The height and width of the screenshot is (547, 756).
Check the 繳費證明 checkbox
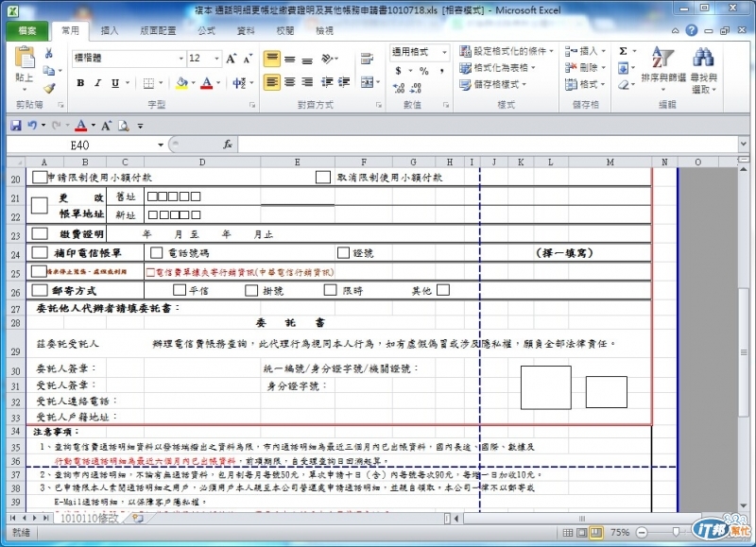point(40,233)
